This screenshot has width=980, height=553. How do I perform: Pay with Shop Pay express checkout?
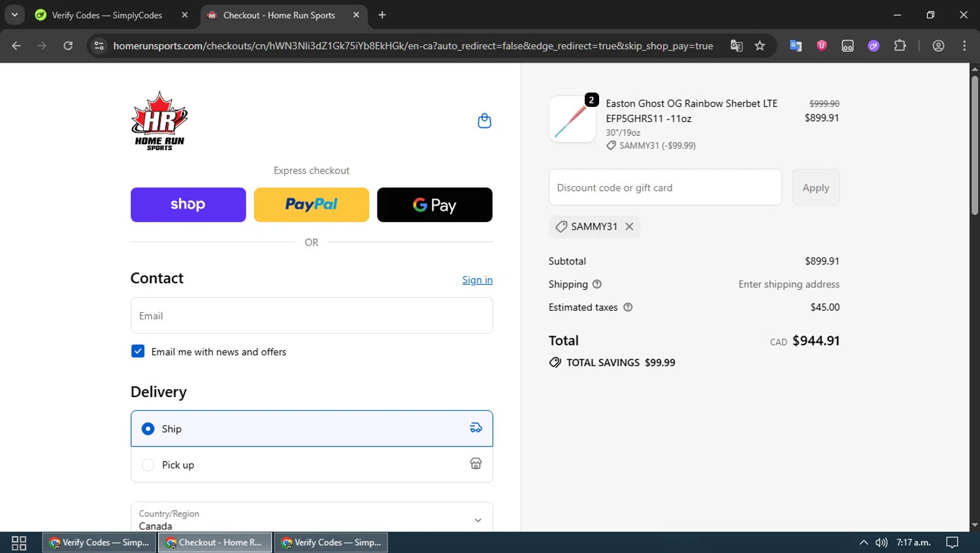tap(188, 204)
